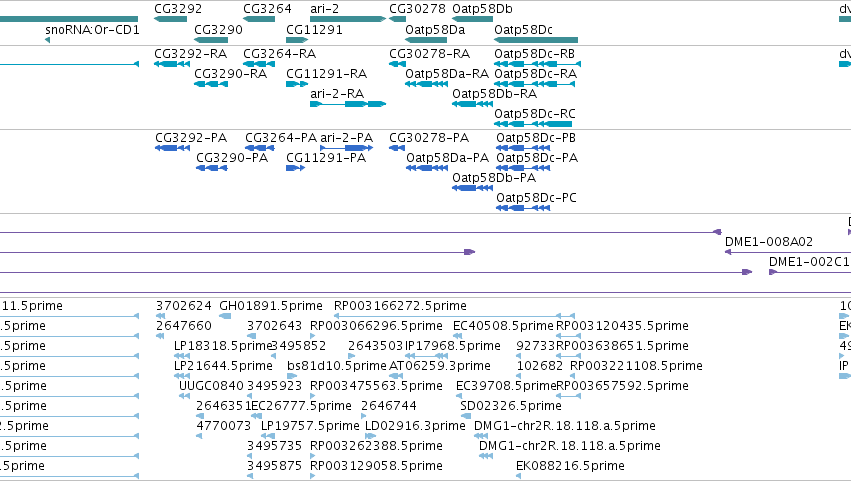The width and height of the screenshot is (851, 481).
Task: Select the CG11291 gene label
Action: coord(314,29)
